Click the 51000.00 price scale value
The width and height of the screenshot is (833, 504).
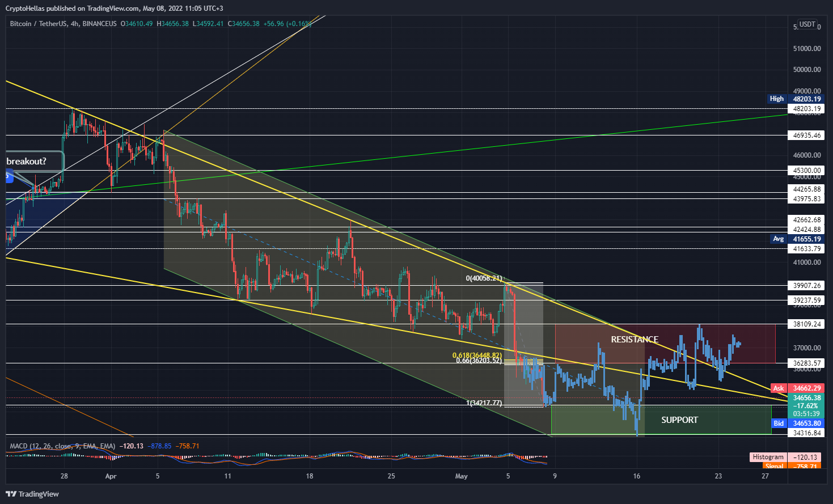[x=807, y=49]
